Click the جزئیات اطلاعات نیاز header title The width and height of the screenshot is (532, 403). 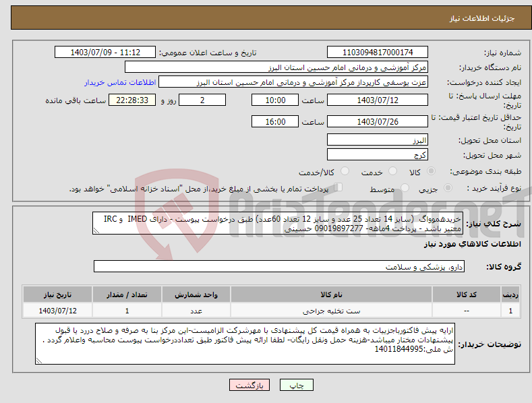(x=482, y=18)
